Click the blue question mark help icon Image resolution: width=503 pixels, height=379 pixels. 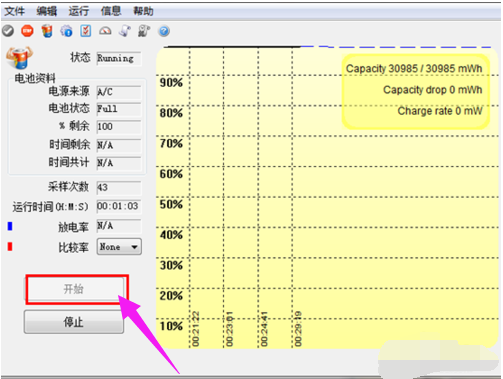click(164, 31)
